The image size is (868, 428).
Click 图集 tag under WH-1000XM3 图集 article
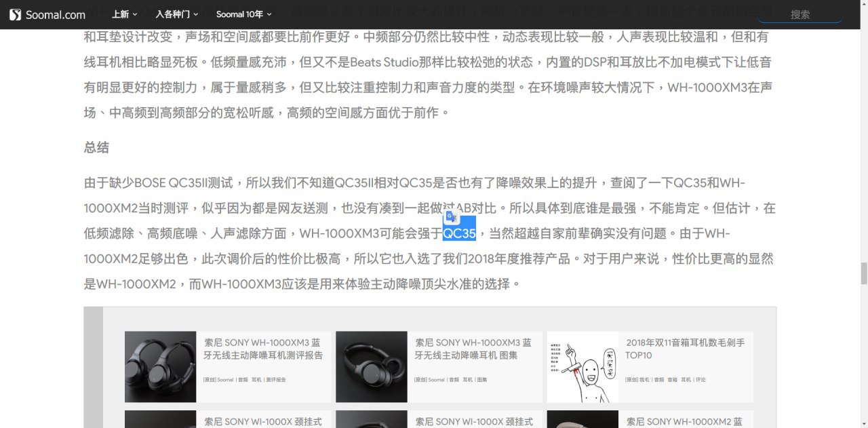(482, 380)
